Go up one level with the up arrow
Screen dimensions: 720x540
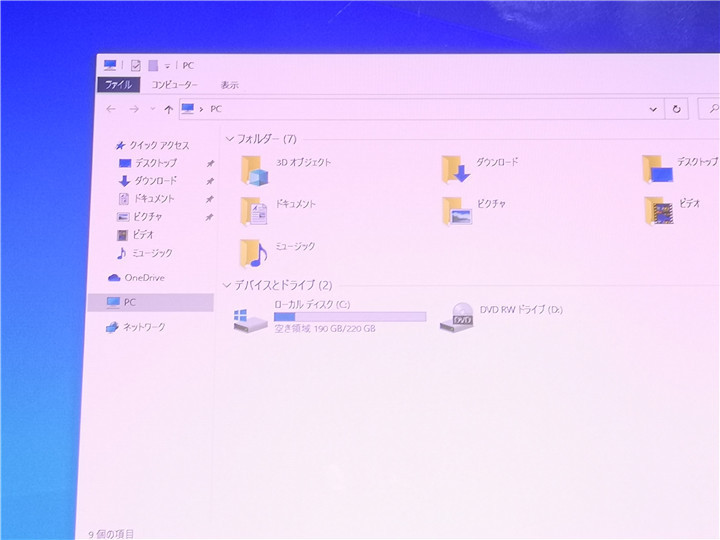pos(169,109)
